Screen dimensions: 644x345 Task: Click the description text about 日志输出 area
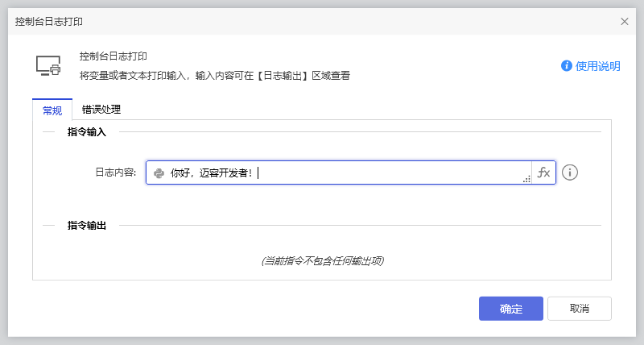[214, 76]
